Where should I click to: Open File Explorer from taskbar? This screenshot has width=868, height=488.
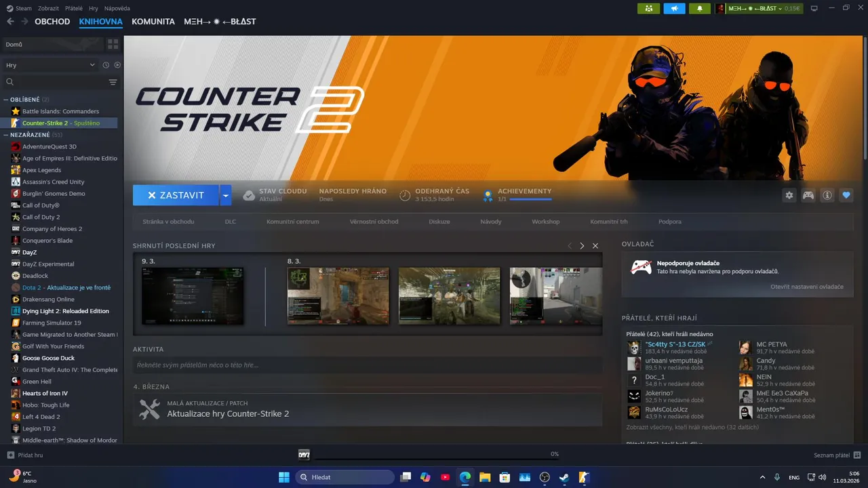(485, 477)
